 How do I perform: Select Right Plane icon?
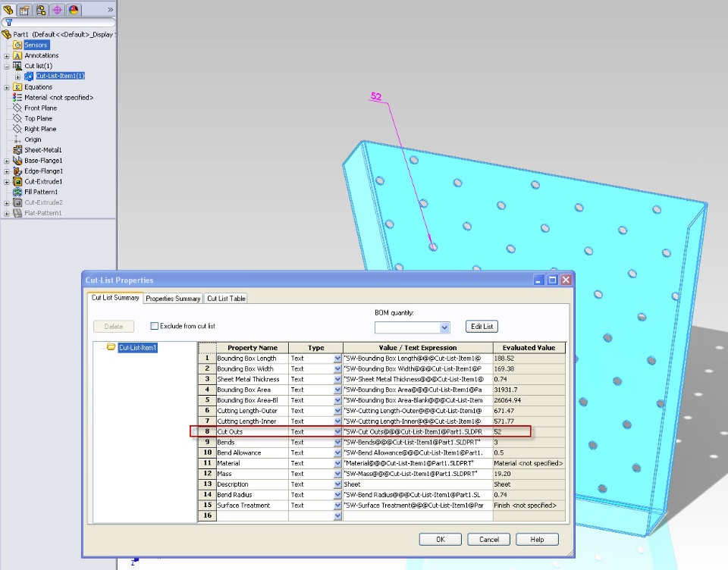[17, 129]
